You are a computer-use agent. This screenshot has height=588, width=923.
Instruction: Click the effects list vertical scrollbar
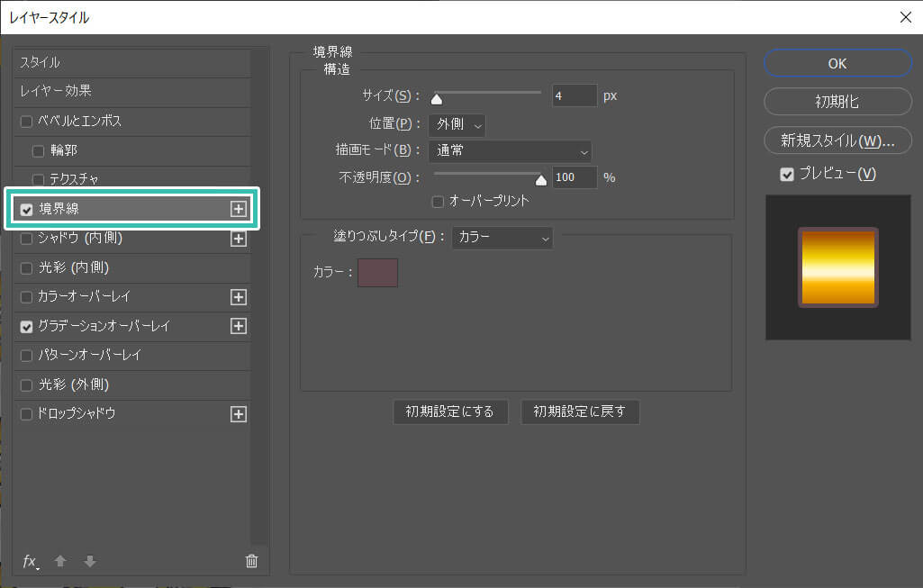pos(259,296)
